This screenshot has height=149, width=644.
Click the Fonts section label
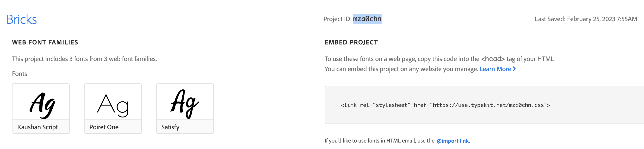coord(19,74)
